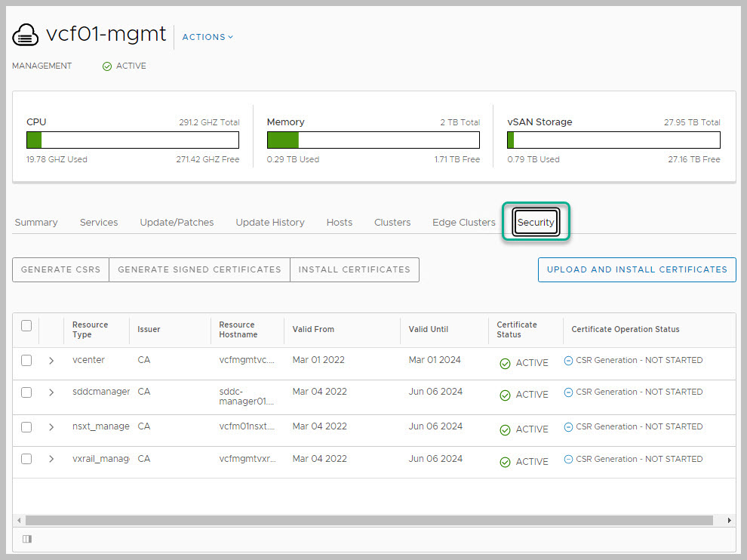Check the select-all checkbox in table header
The image size is (747, 560).
[x=26, y=326]
